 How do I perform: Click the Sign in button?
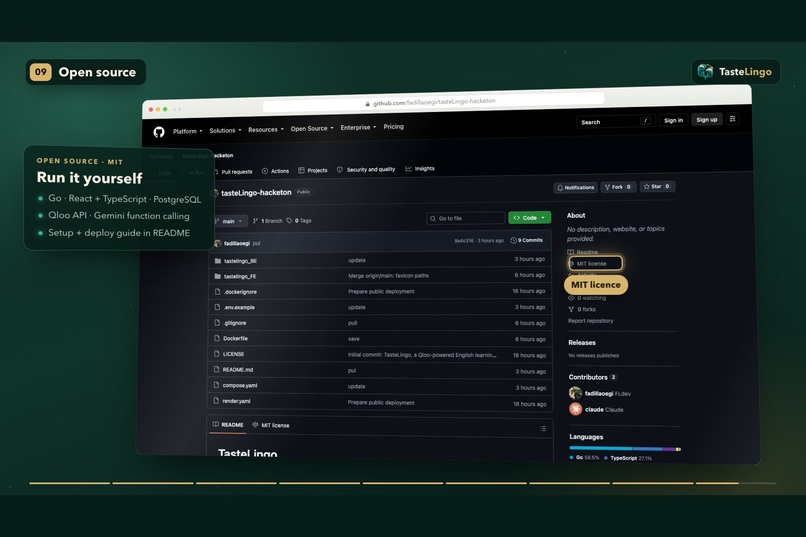pyautogui.click(x=673, y=120)
